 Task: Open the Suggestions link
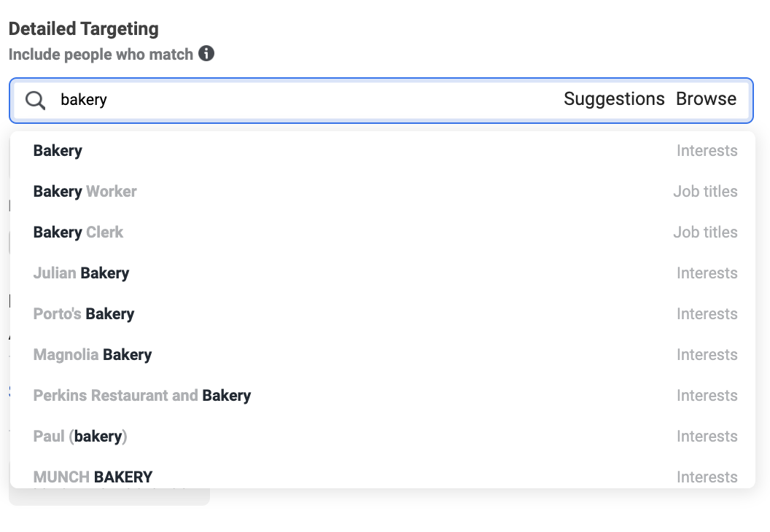coord(614,99)
